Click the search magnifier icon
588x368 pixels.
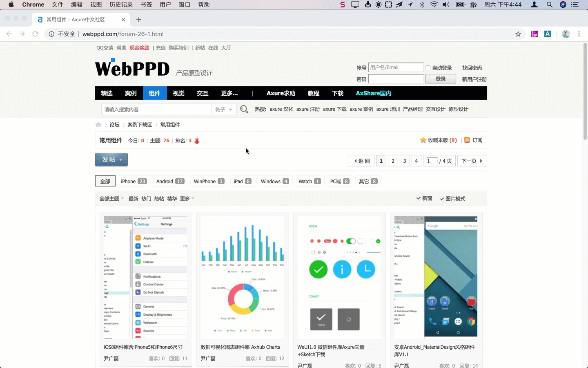click(244, 109)
